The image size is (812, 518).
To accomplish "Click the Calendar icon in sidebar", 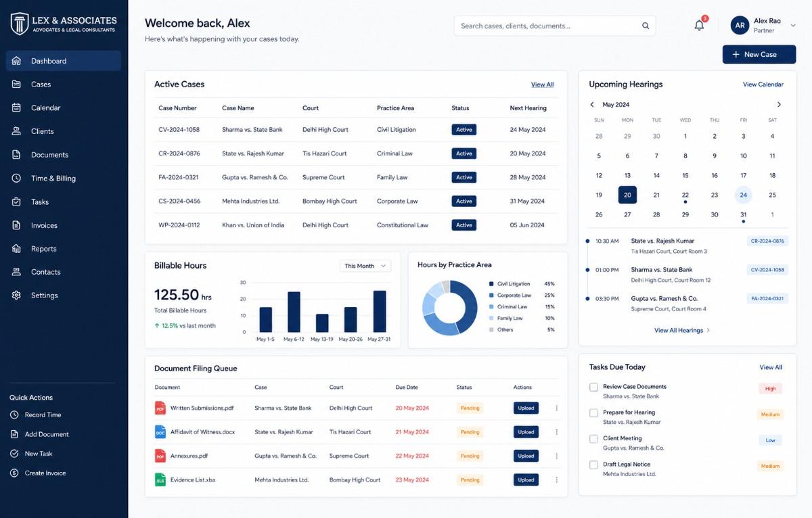I will [17, 108].
